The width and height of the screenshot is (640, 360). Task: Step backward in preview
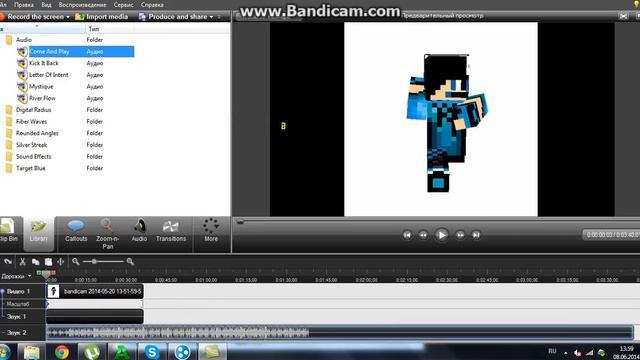[423, 235]
